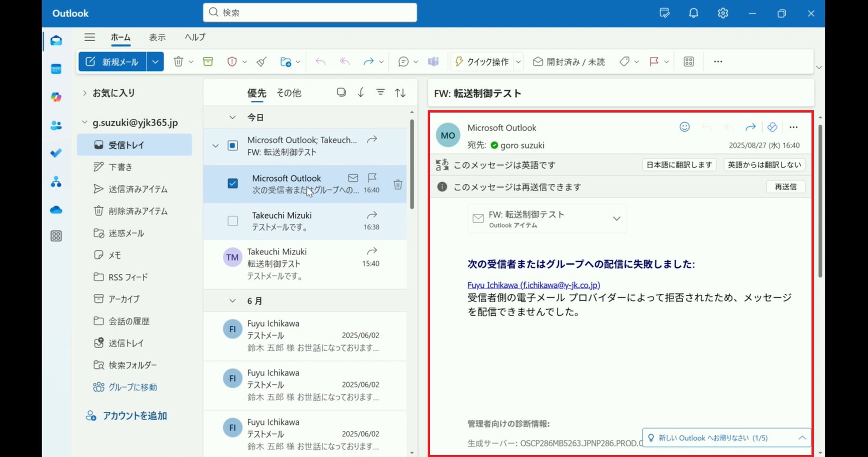This screenshot has height=457, width=868.
Task: Click the notifications bell icon
Action: (x=693, y=13)
